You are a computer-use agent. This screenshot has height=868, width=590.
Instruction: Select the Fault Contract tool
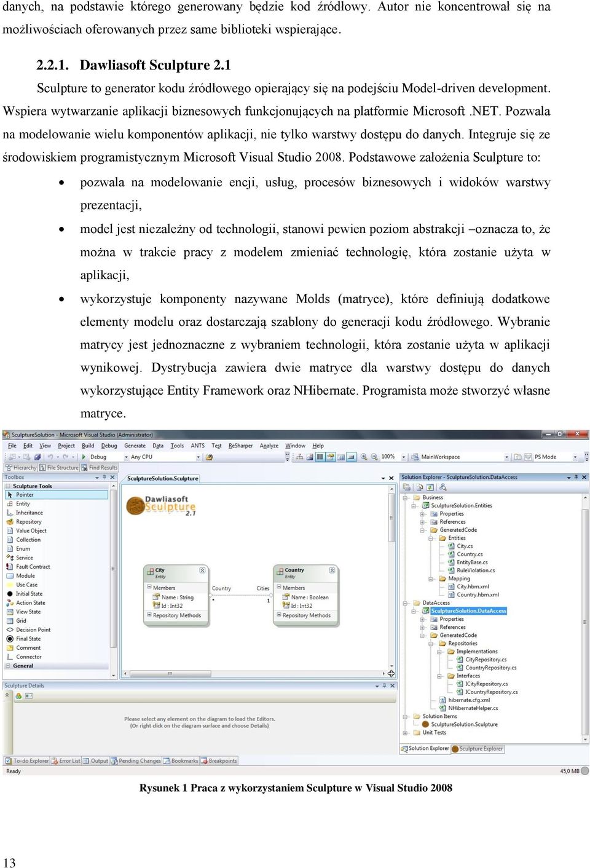coord(57,567)
